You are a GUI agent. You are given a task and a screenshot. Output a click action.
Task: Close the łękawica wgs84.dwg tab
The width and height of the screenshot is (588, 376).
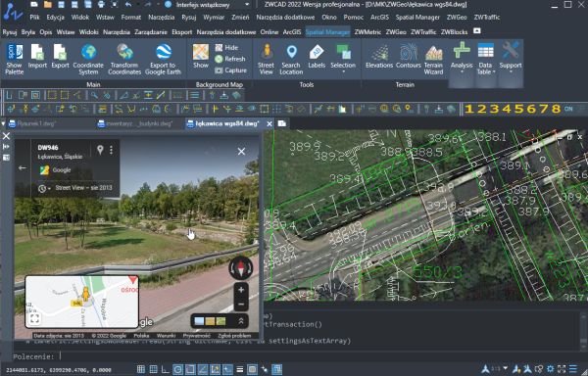(269, 124)
